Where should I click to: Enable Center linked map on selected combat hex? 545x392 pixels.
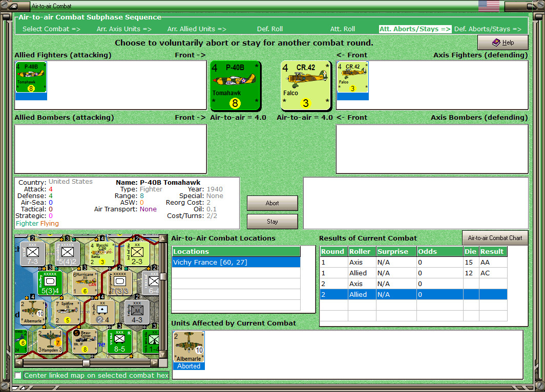tap(18, 375)
